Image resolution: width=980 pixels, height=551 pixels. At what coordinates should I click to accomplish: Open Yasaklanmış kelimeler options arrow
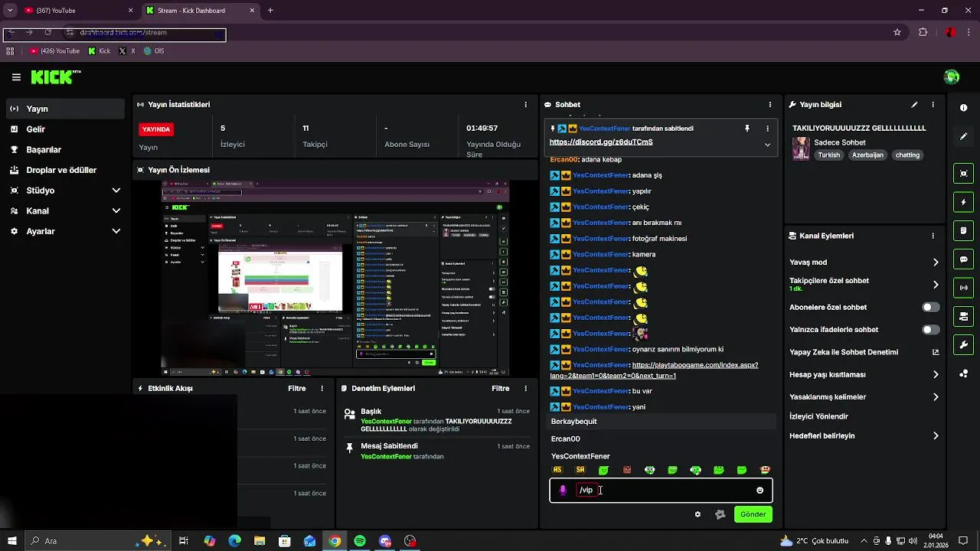pos(936,397)
